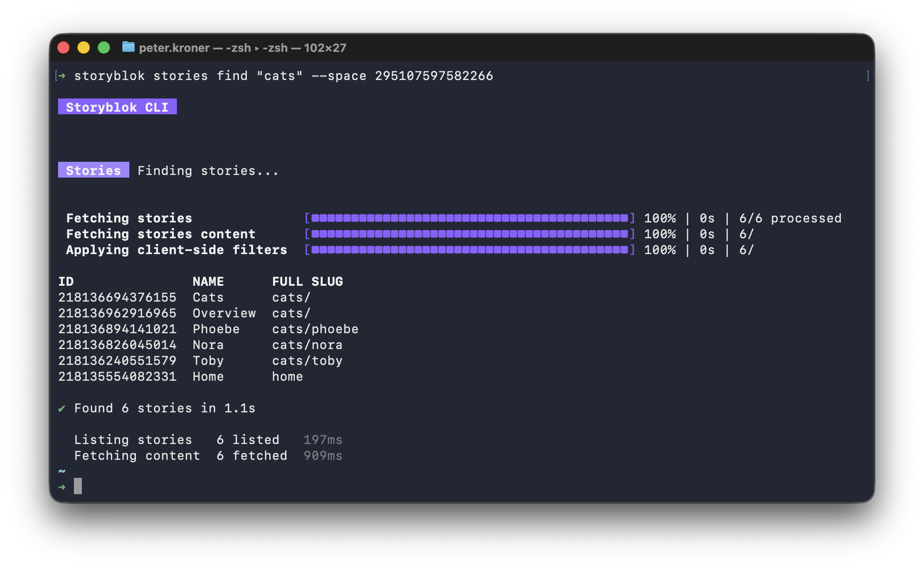Click story ID 218136826045014
The width and height of the screenshot is (924, 568).
[x=117, y=345]
